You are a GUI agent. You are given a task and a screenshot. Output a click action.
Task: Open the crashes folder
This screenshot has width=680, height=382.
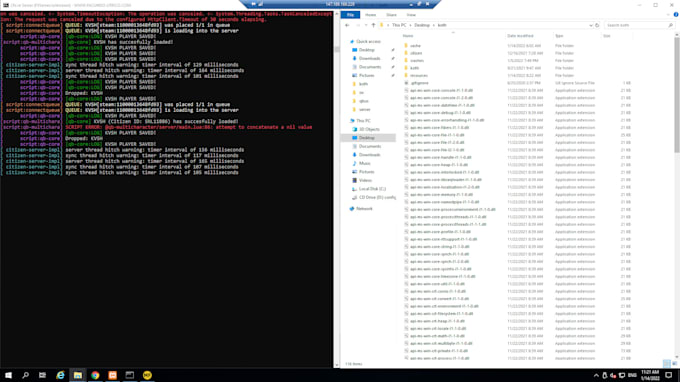tap(417, 60)
